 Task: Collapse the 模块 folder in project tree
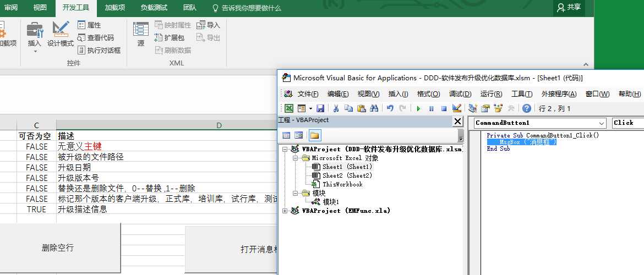tap(295, 193)
